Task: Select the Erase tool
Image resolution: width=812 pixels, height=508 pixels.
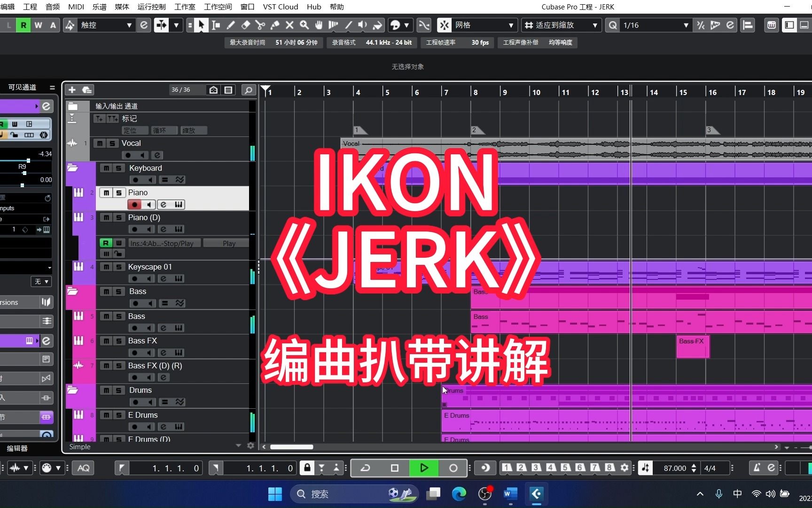Action: [x=245, y=25]
